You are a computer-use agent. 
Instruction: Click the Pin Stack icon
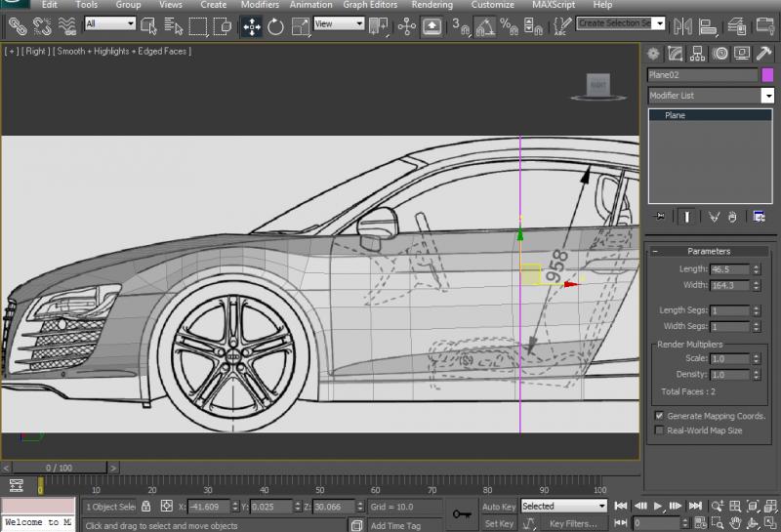[661, 216]
